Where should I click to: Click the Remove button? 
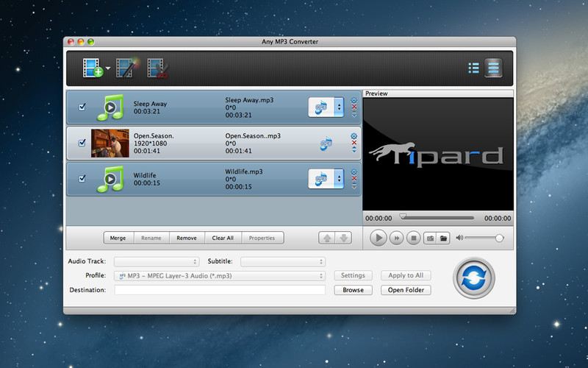187,238
